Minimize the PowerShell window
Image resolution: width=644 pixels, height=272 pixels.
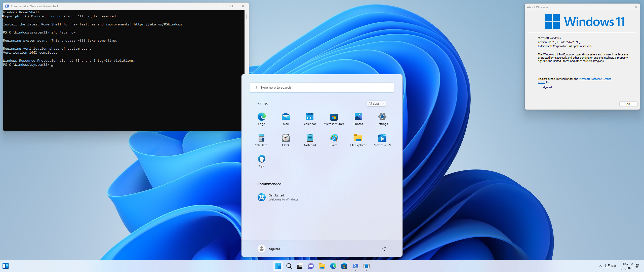(x=220, y=6)
